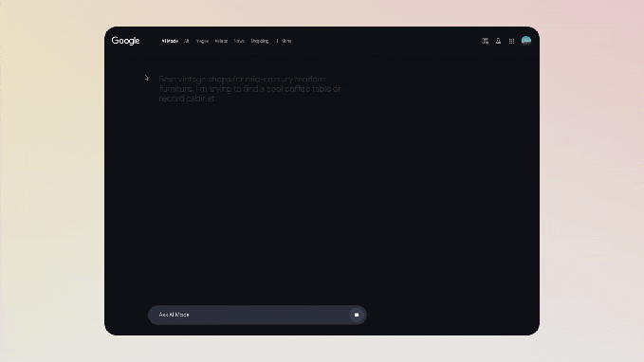Open Search Labs flask icon
This screenshot has width=644, height=362.
click(x=498, y=41)
